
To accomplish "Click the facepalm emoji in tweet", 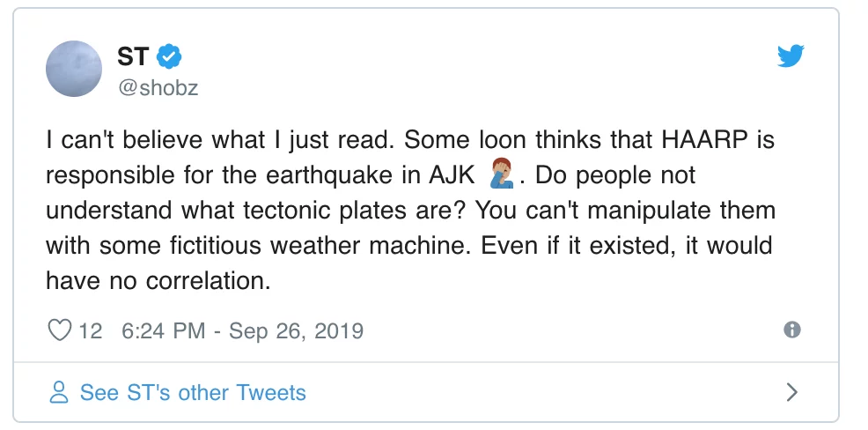I will pyautogui.click(x=502, y=173).
